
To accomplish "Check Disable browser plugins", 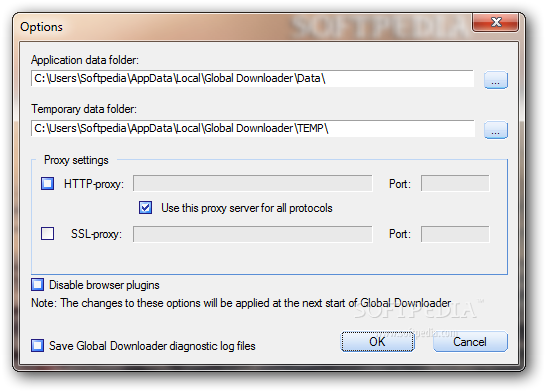I will pyautogui.click(x=38, y=285).
